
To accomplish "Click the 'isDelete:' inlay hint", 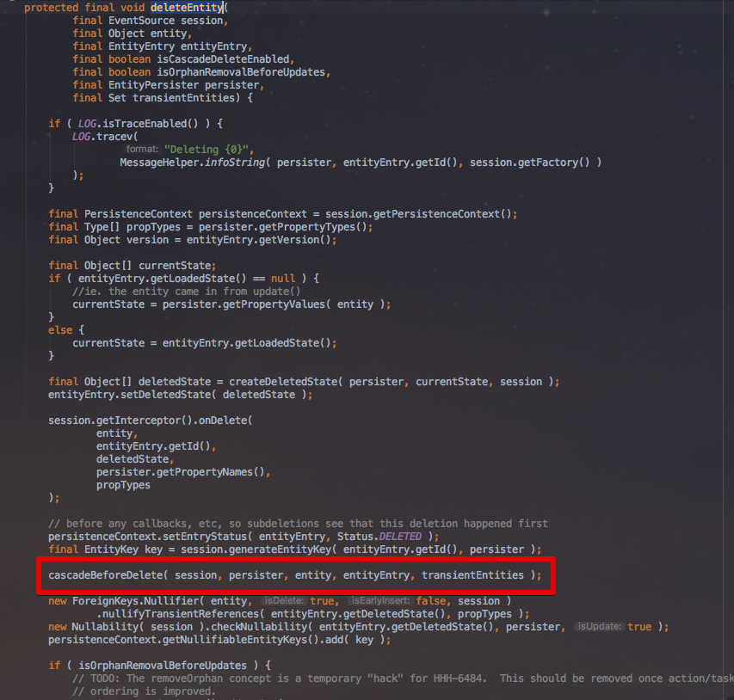I will click(284, 601).
